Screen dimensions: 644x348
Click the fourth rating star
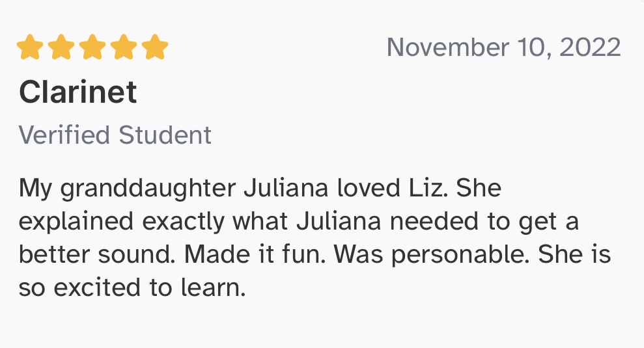[124, 47]
